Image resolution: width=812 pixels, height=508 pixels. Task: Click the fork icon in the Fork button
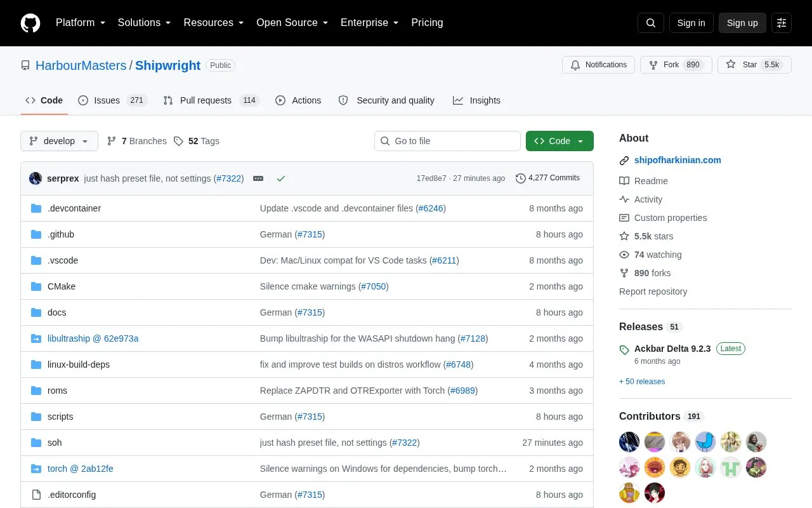click(653, 65)
